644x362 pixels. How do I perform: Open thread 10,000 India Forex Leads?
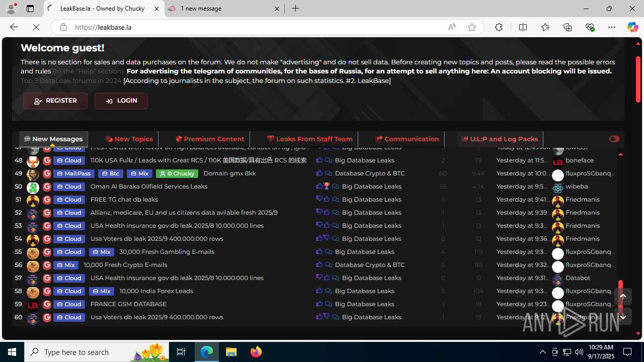(x=156, y=291)
